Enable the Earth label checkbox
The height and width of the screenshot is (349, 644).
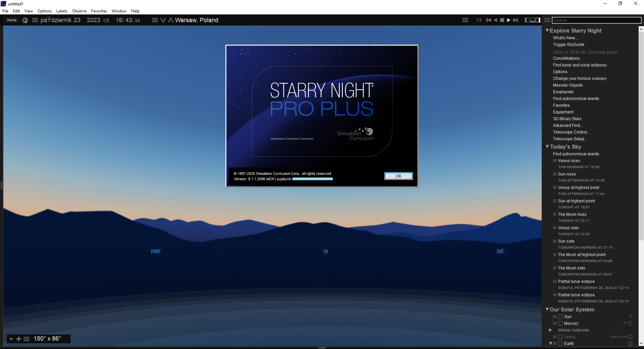pyautogui.click(x=560, y=344)
